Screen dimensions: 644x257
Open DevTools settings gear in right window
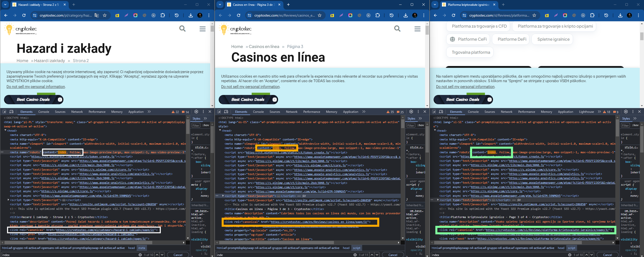point(626,112)
